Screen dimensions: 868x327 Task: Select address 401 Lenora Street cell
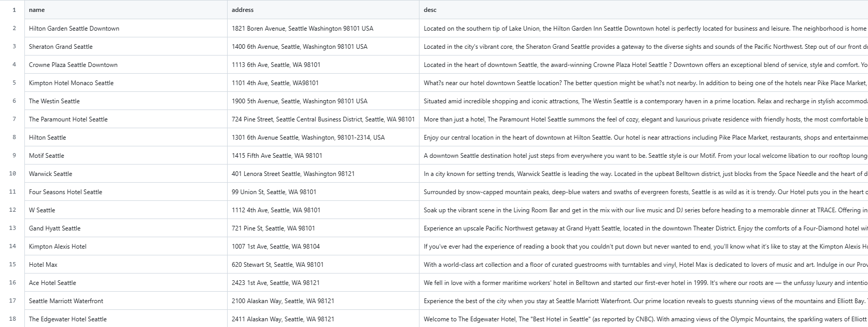click(323, 174)
